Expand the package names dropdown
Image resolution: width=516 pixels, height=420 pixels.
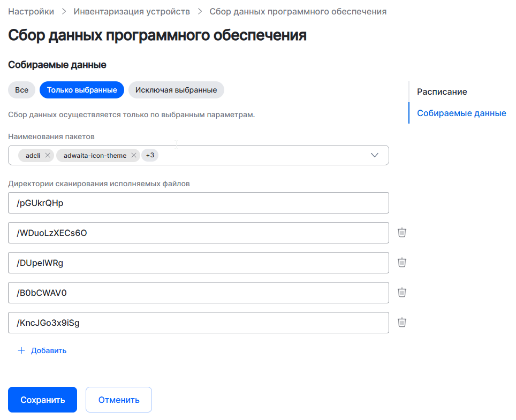(375, 156)
